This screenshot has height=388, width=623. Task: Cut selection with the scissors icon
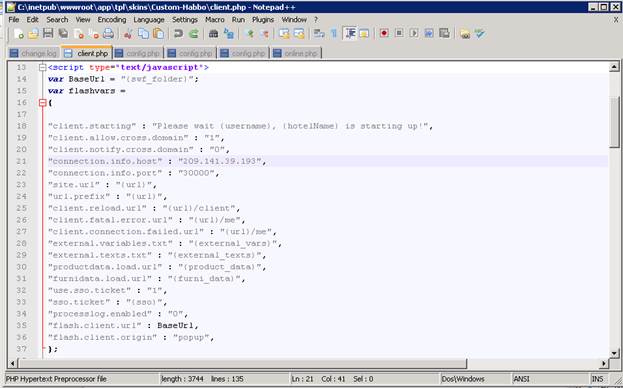(x=128, y=34)
